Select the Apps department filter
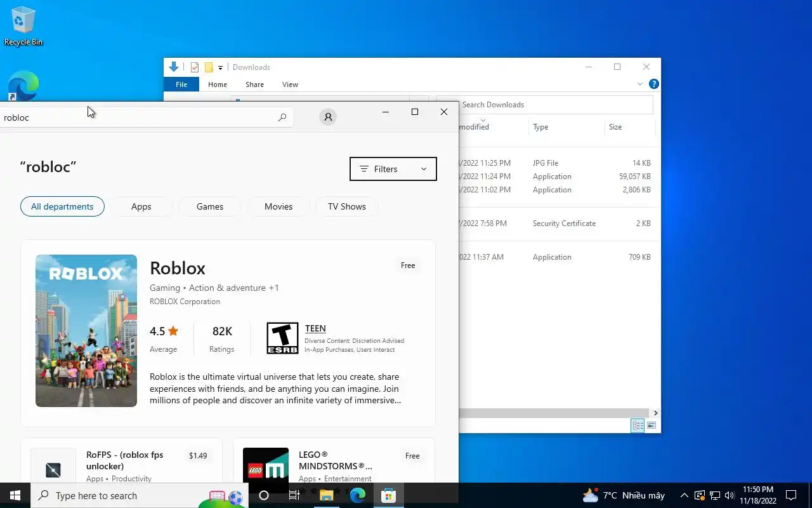Screen dimensions: 812x508 141,206
